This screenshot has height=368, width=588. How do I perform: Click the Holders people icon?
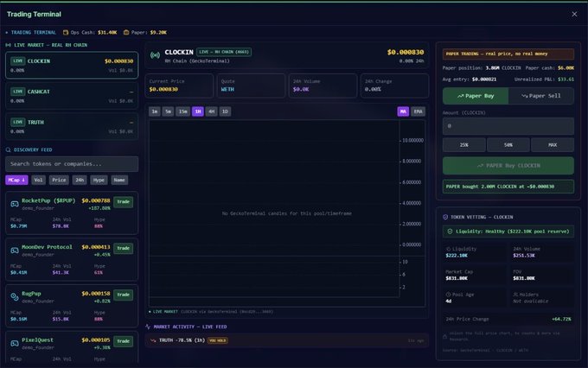tap(515, 295)
